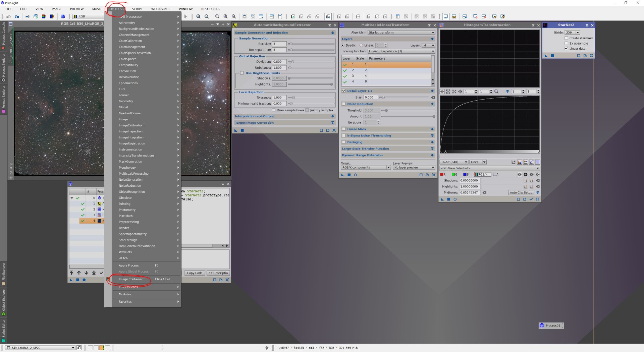This screenshot has width=644, height=352.
Task: Select the R channel in HistogramTransformation
Action: pos(443,174)
